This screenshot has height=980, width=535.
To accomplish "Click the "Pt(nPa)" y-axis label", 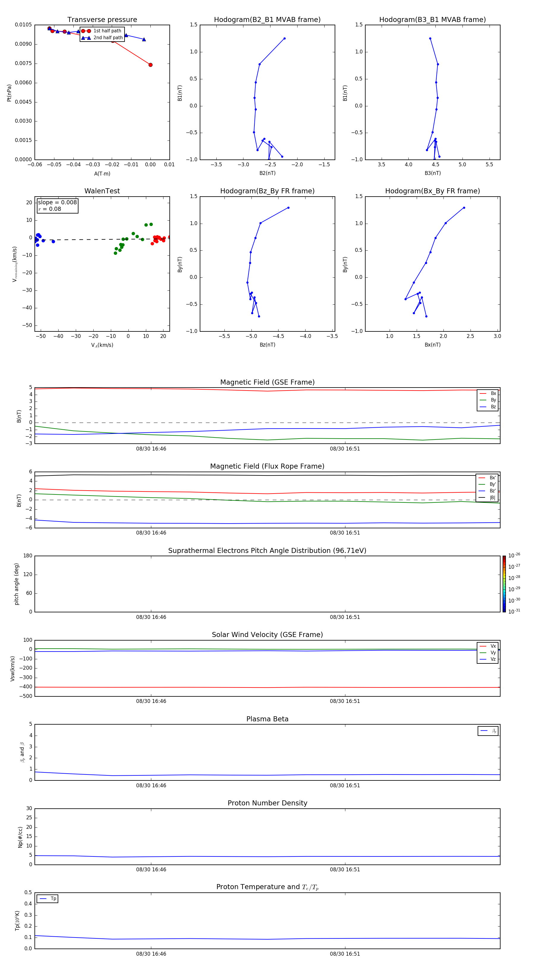I will [9, 93].
